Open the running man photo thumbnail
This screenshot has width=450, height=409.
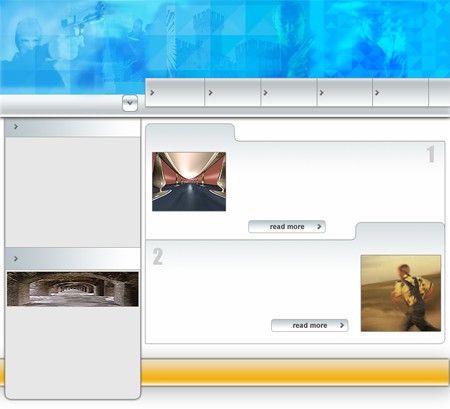coord(401,293)
